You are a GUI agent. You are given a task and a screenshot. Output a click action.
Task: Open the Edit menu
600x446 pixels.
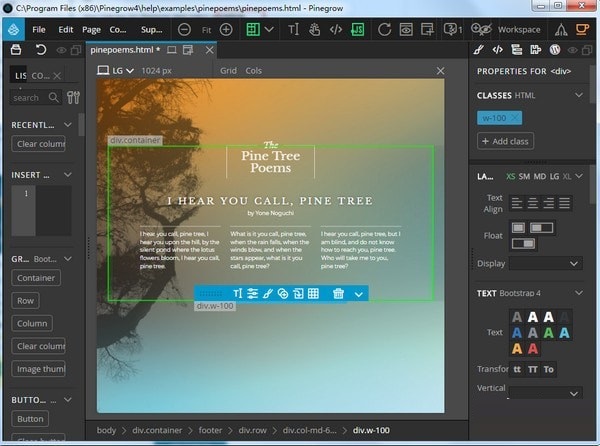(x=66, y=29)
